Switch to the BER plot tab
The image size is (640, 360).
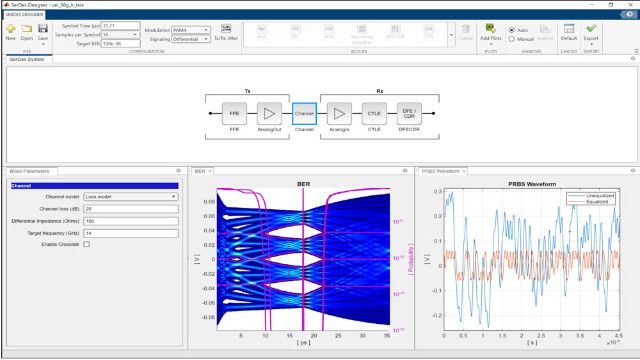pos(200,171)
